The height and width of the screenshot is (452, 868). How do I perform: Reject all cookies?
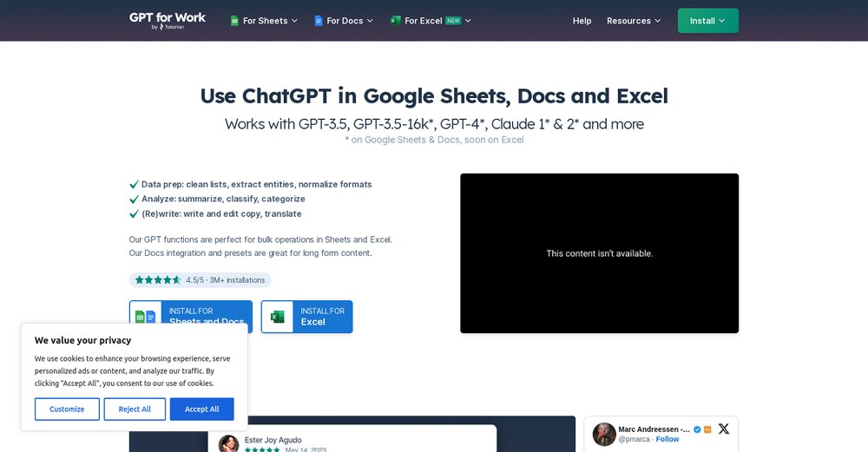135,409
